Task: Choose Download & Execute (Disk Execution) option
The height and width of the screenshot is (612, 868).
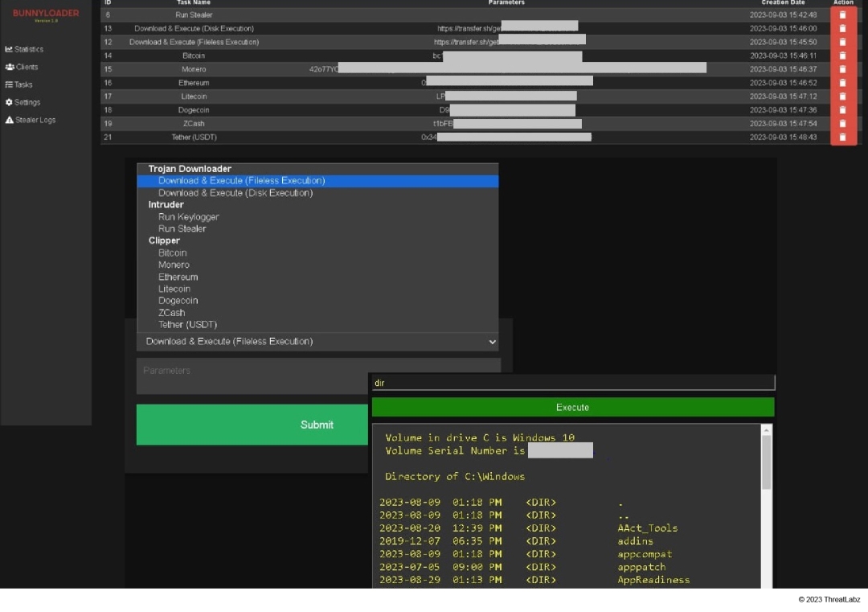Action: 235,193
